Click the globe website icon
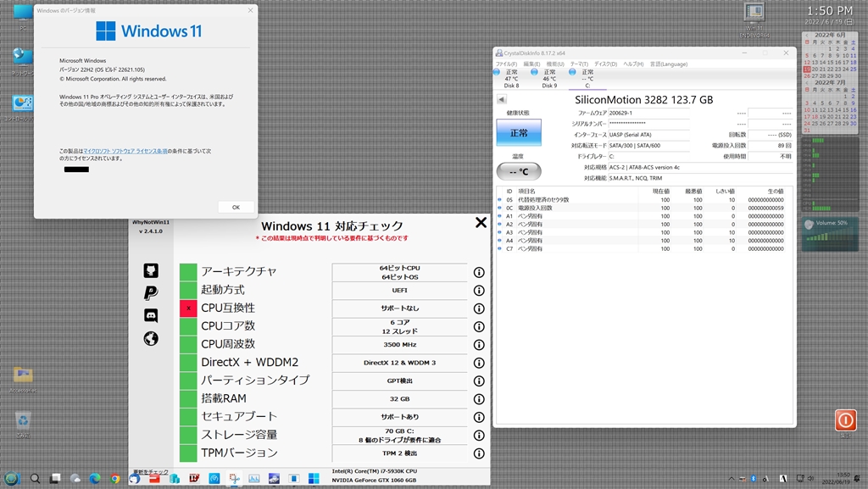The width and height of the screenshot is (868, 489). coord(151,339)
